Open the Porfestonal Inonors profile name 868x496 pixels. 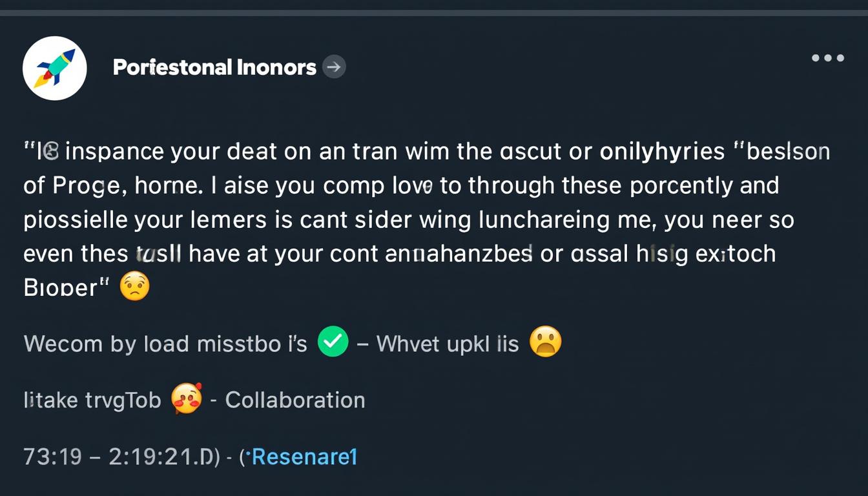click(x=214, y=67)
